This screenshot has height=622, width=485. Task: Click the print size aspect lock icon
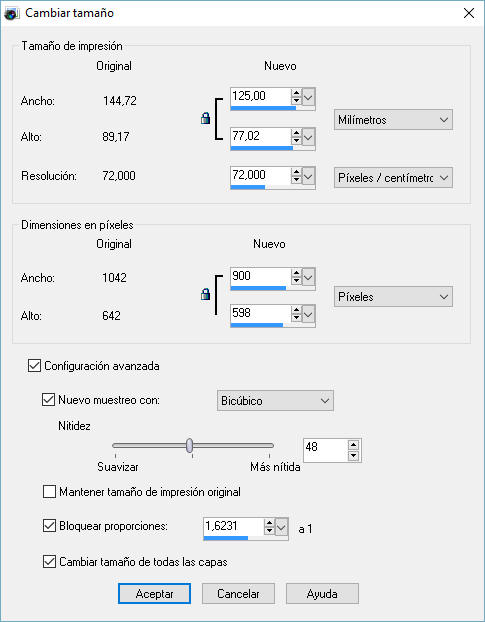coord(205,118)
